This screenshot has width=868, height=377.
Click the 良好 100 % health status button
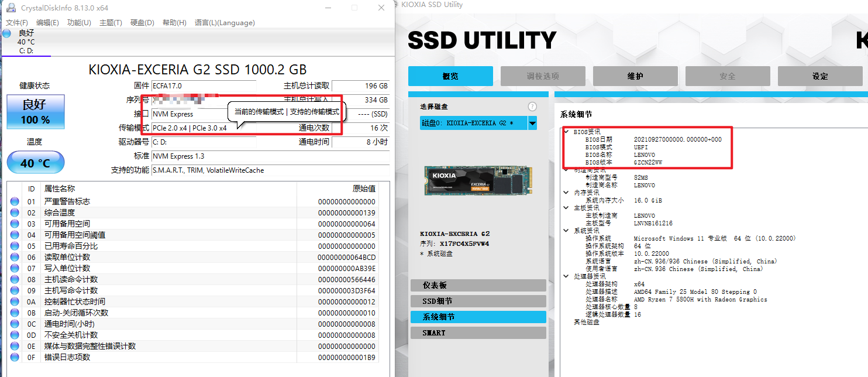tap(36, 112)
